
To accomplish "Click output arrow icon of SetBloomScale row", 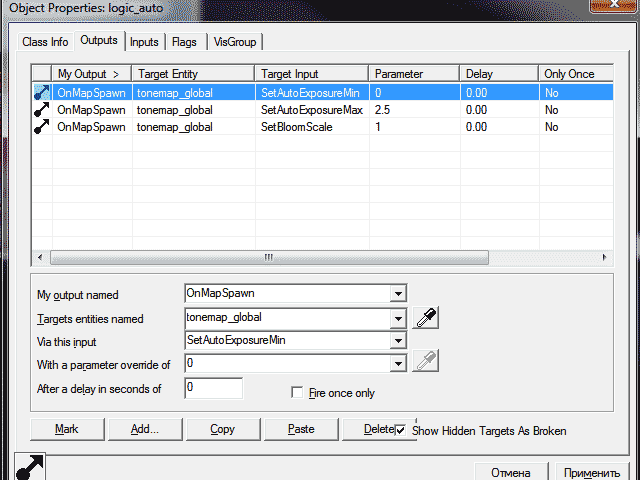I will [41, 127].
